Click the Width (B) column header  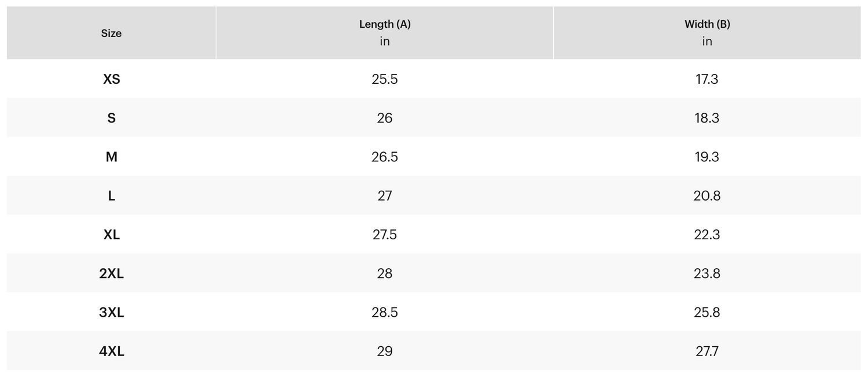(x=707, y=24)
